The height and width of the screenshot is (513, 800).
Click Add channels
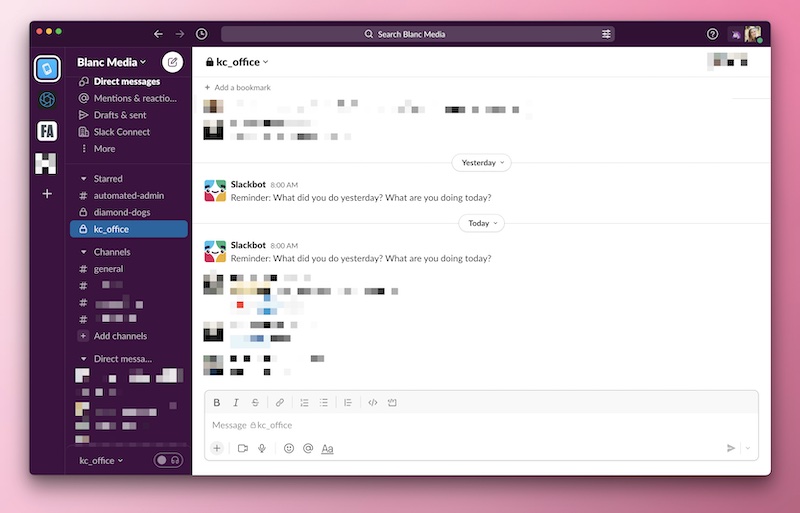click(x=113, y=336)
